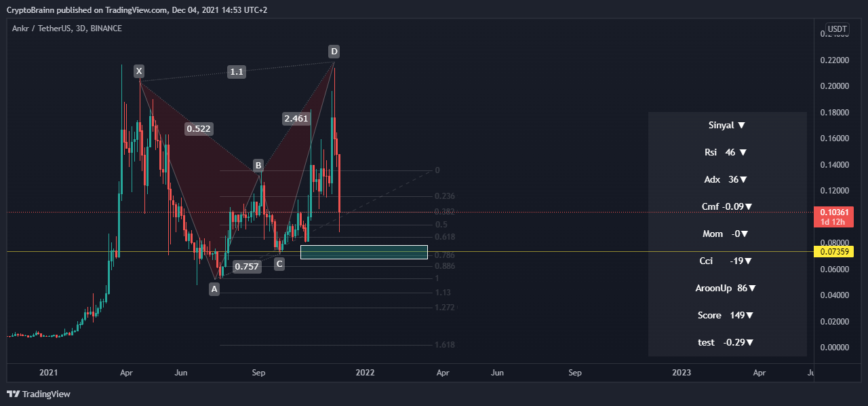The image size is (868, 406).
Task: Click the 0.786 Fibonacci level label
Action: (x=445, y=255)
